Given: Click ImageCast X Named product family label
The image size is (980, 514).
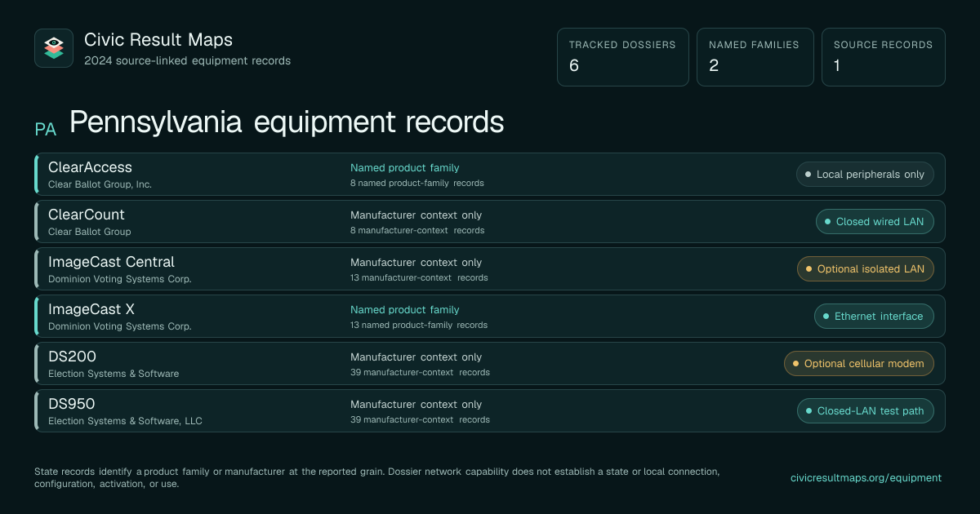Looking at the screenshot, I should coord(405,309).
